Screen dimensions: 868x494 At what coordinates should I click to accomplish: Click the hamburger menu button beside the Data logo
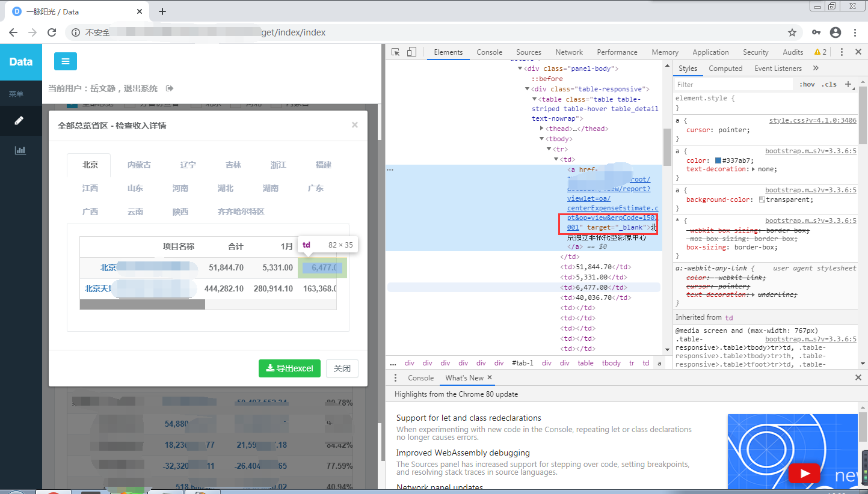click(66, 61)
